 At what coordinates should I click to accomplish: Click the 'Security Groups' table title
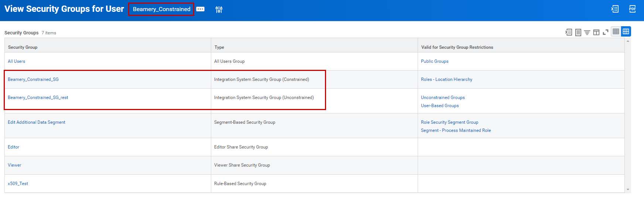21,33
